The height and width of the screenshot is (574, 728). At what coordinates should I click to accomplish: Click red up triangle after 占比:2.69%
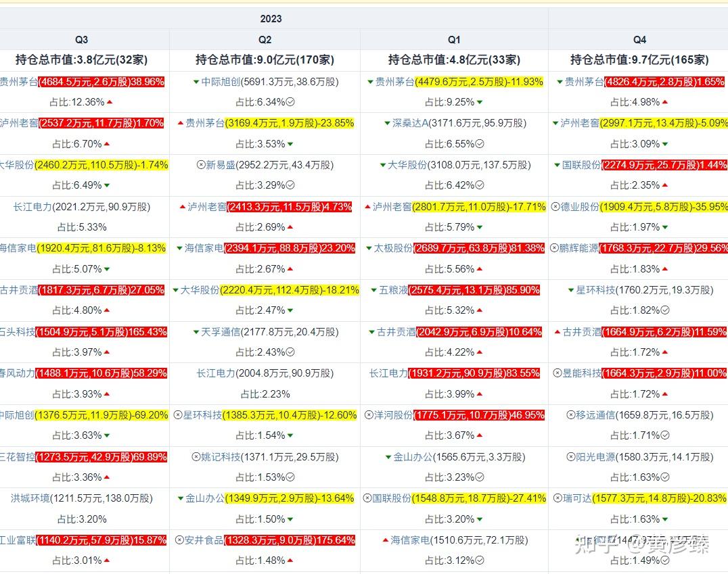(290, 227)
